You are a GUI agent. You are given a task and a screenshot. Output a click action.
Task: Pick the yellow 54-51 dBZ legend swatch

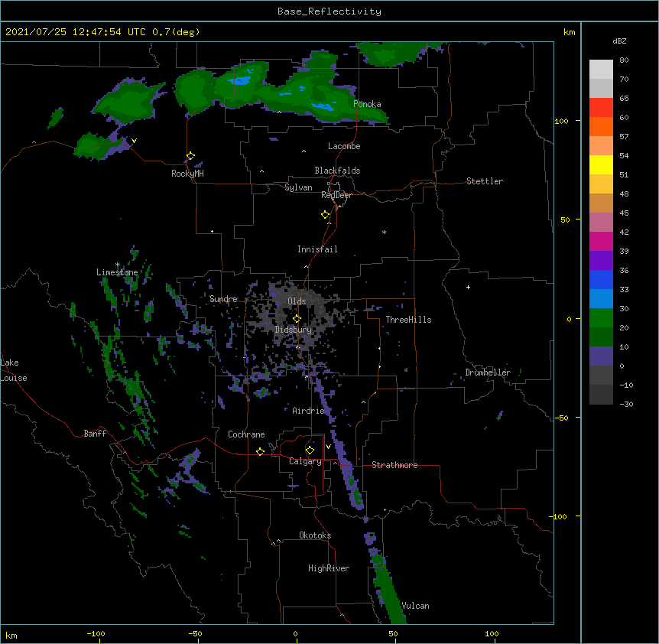601,164
